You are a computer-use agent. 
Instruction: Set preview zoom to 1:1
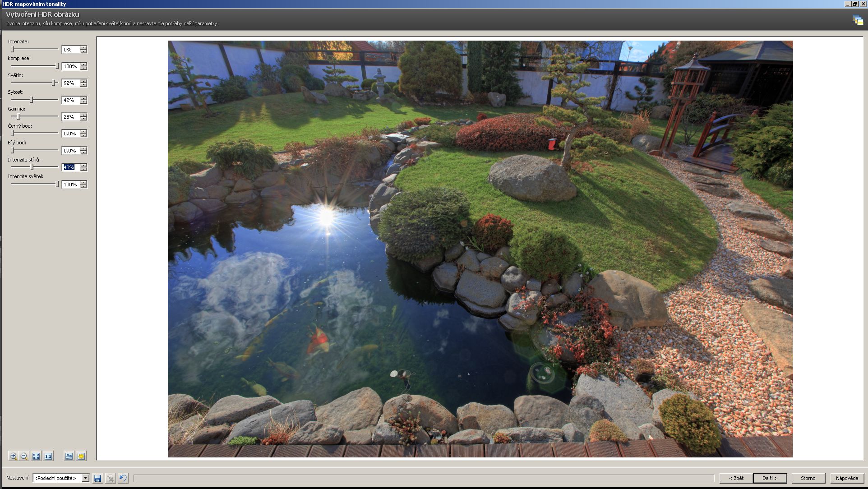pyautogui.click(x=48, y=456)
